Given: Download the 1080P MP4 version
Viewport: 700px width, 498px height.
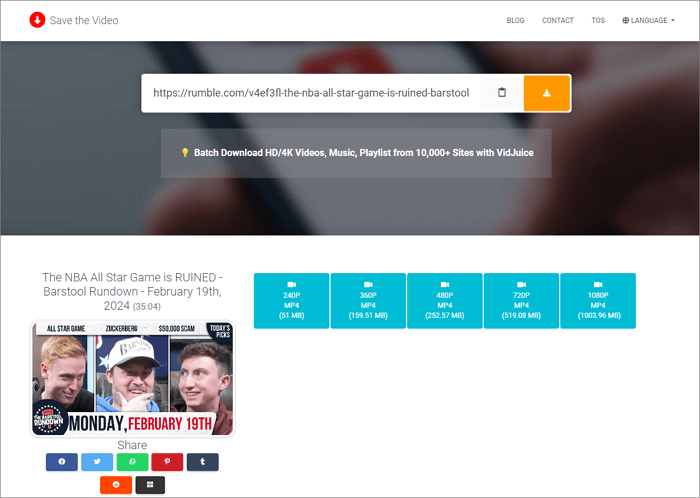Looking at the screenshot, I should pyautogui.click(x=598, y=301).
